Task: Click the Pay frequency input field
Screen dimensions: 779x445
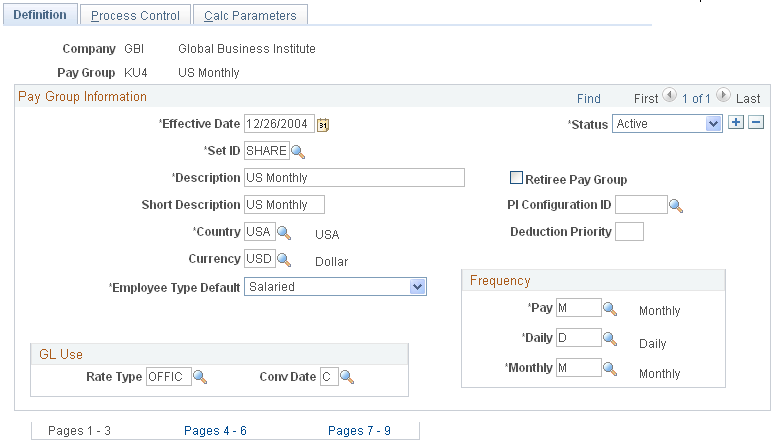Action: [579, 308]
